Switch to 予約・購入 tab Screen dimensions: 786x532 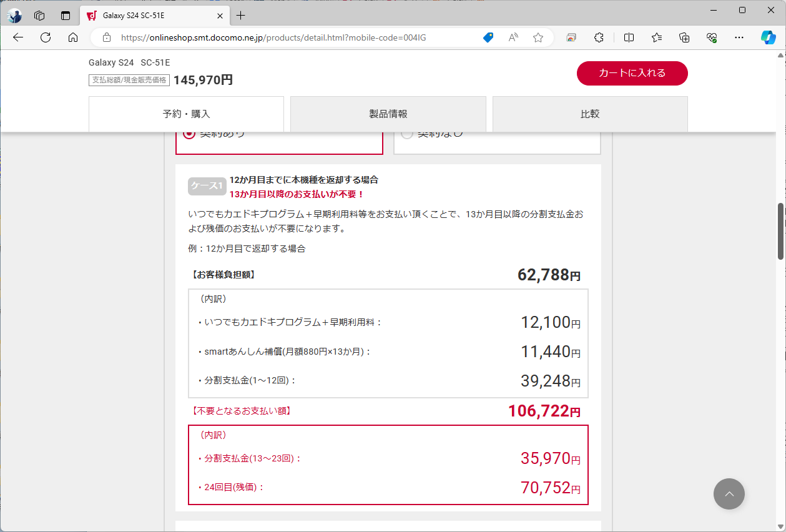tap(186, 114)
